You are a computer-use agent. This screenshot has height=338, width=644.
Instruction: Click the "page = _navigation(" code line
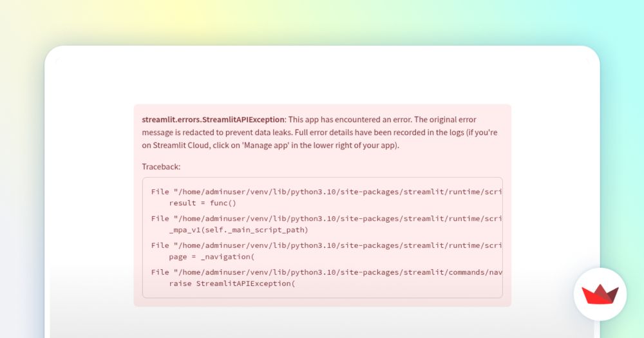tap(211, 257)
